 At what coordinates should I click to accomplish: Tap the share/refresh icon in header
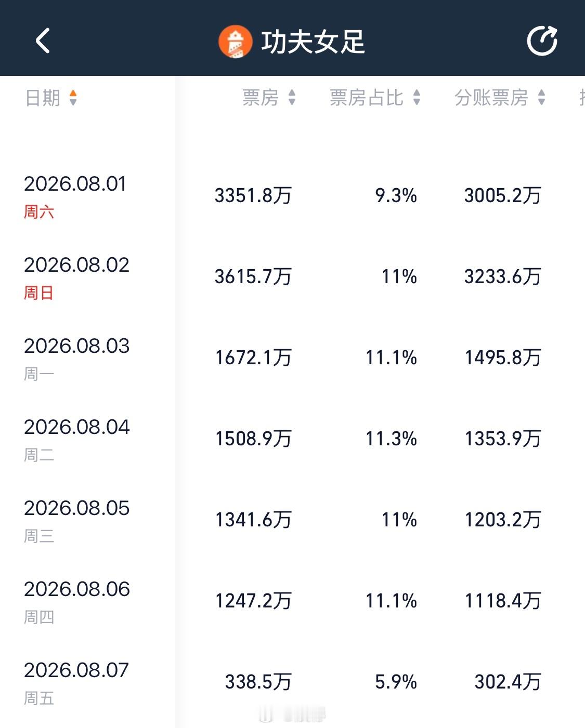[542, 41]
